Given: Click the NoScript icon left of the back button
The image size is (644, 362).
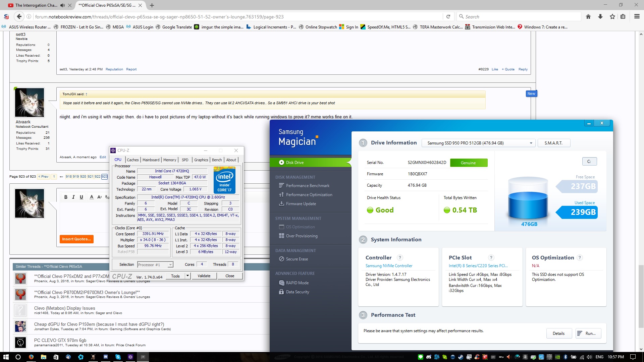Looking at the screenshot, I should (x=6, y=16).
